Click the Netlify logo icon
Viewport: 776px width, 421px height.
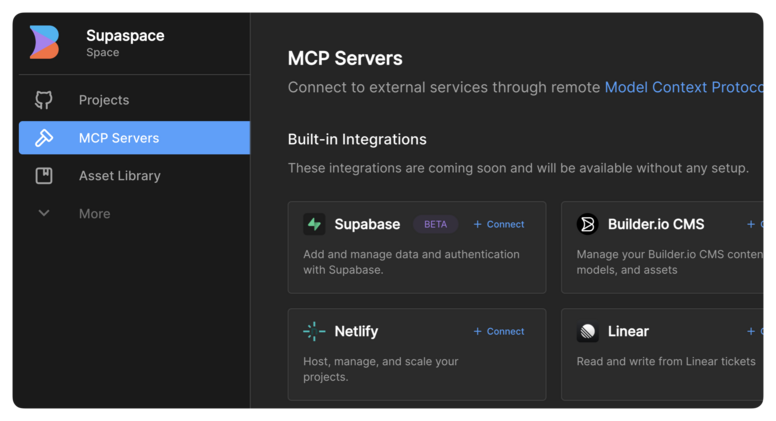point(314,331)
